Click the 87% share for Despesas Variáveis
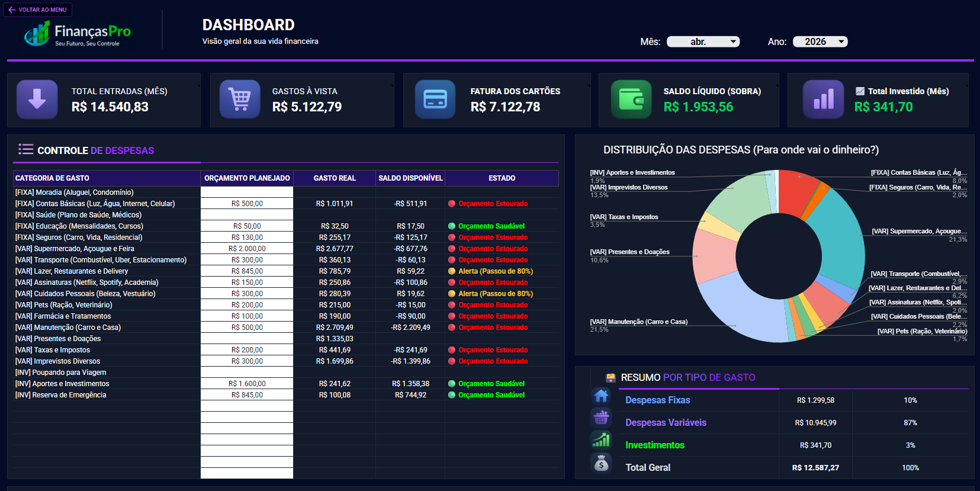The height and width of the screenshot is (491, 980). pyautogui.click(x=910, y=423)
